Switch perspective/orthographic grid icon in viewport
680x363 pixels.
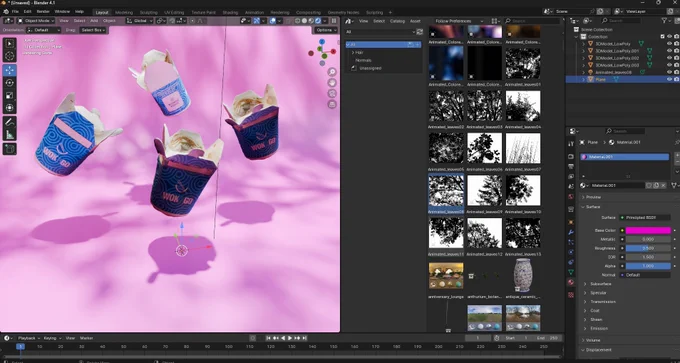point(332,104)
